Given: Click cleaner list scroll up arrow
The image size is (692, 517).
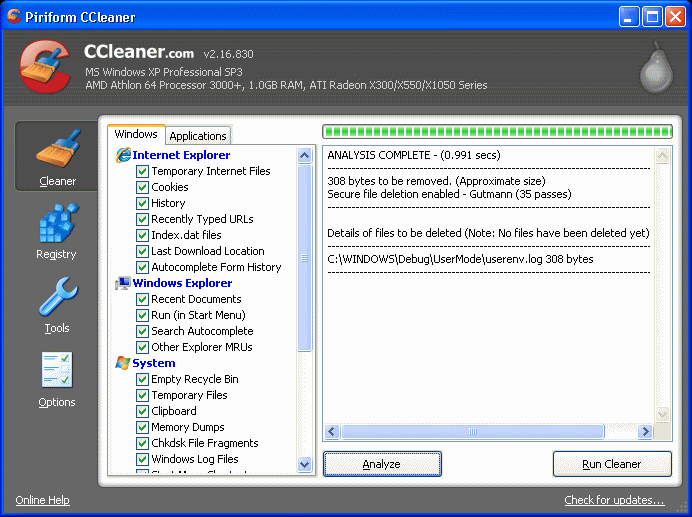Looking at the screenshot, I should pos(305,155).
